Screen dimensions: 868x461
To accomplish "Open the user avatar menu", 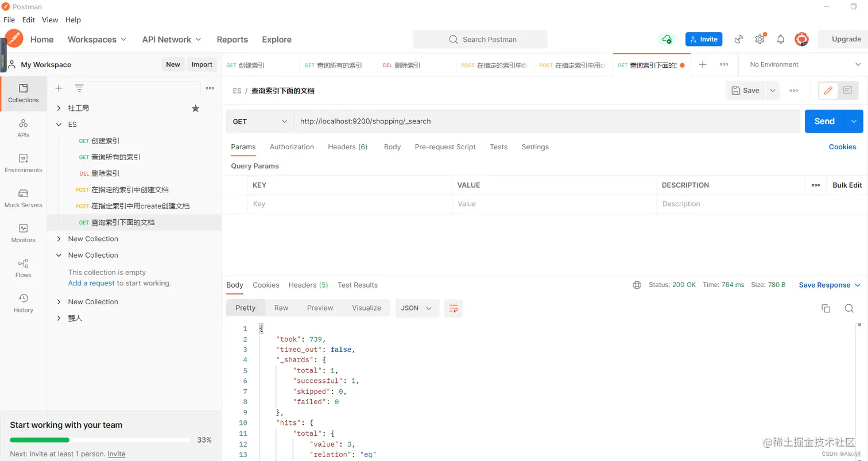I will coord(801,39).
